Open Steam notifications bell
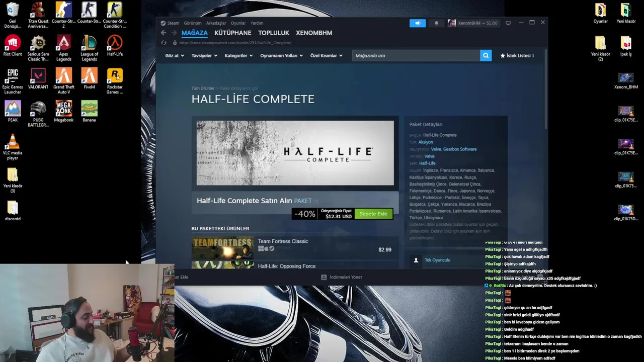The height and width of the screenshot is (362, 644). pyautogui.click(x=436, y=23)
